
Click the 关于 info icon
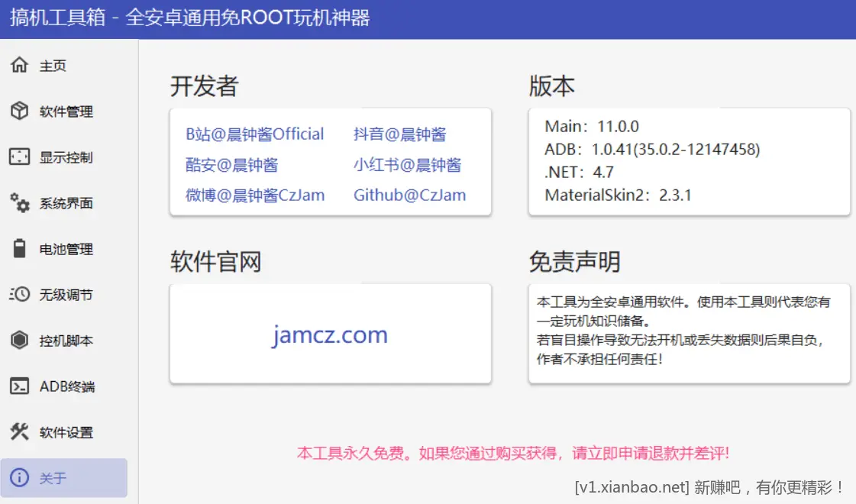click(19, 478)
